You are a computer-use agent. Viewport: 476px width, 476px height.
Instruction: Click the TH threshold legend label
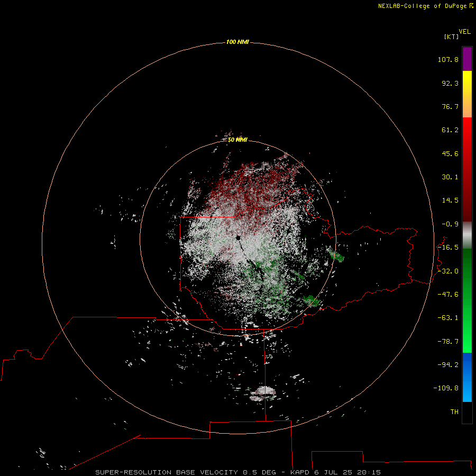coord(454,411)
